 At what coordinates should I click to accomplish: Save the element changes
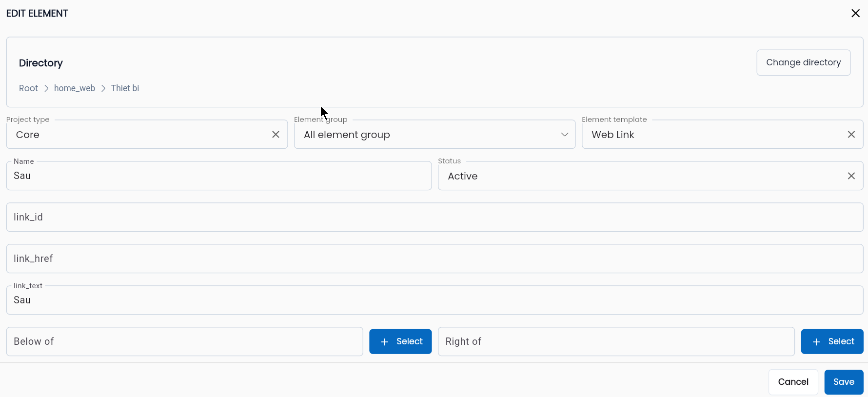click(844, 382)
